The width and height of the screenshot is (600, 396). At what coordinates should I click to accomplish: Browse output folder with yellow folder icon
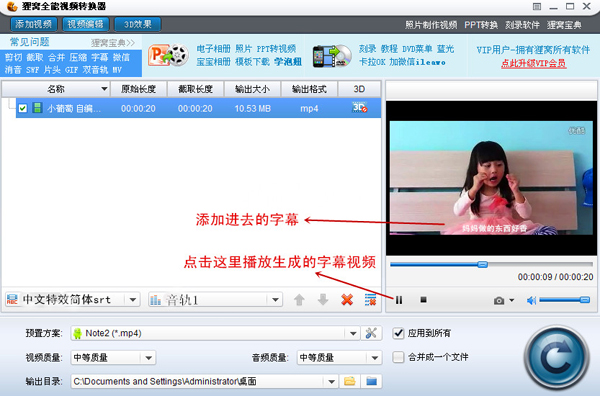click(349, 381)
